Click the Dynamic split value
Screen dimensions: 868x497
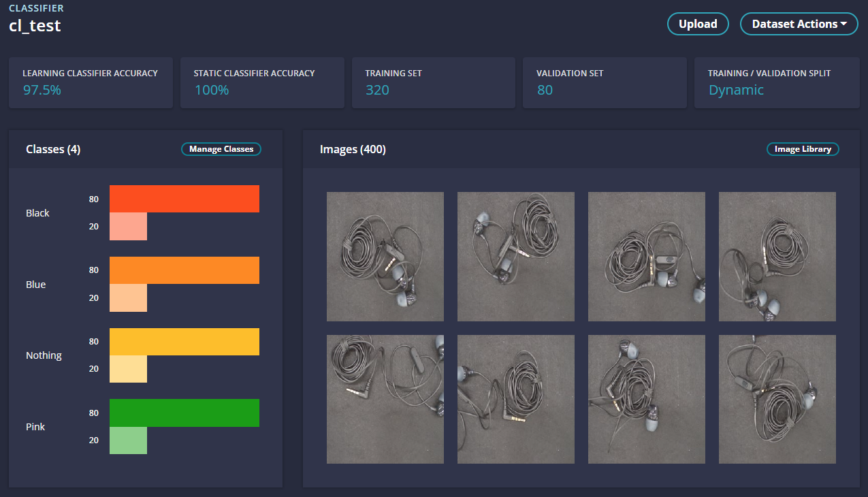tap(736, 90)
